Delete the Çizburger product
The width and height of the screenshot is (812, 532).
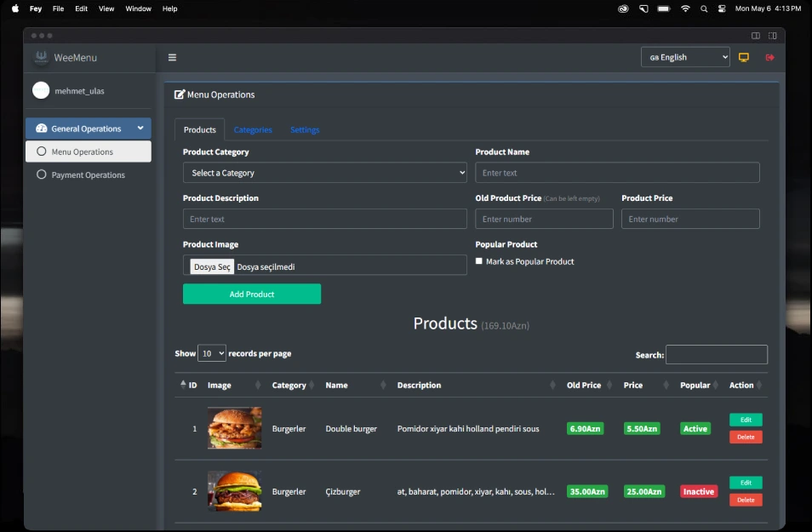[x=746, y=500]
